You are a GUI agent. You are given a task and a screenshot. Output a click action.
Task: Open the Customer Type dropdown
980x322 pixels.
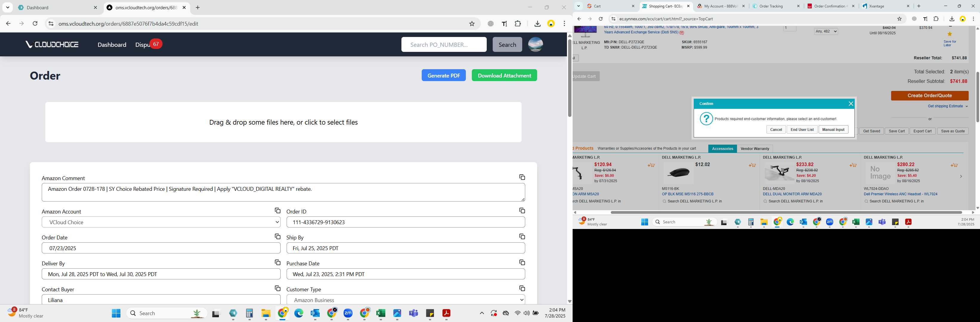(x=406, y=300)
